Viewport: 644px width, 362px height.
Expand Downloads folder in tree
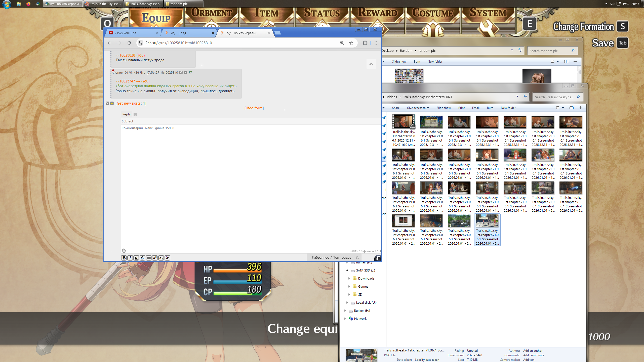pyautogui.click(x=349, y=278)
